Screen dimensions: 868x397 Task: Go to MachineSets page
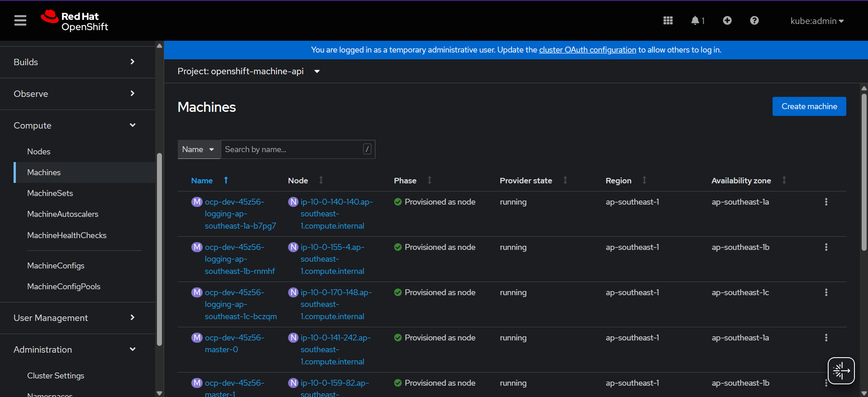click(50, 193)
